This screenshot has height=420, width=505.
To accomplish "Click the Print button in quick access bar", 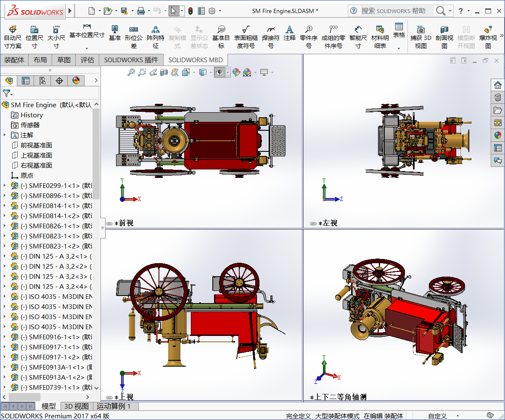I will 140,11.
